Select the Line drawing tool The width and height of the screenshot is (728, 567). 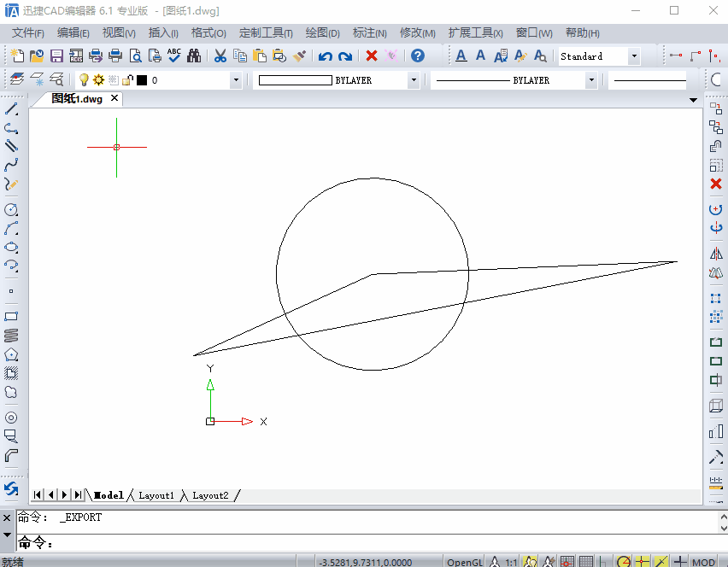[11, 109]
